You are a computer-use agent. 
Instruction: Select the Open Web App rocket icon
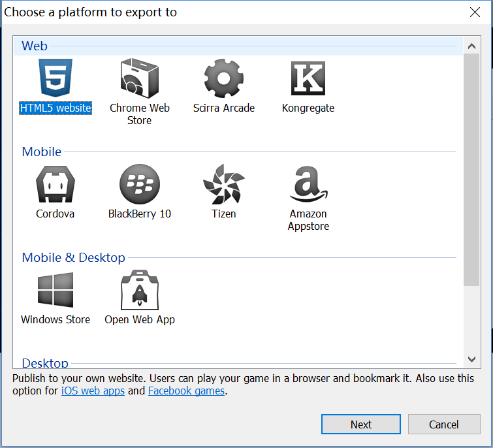tap(139, 289)
